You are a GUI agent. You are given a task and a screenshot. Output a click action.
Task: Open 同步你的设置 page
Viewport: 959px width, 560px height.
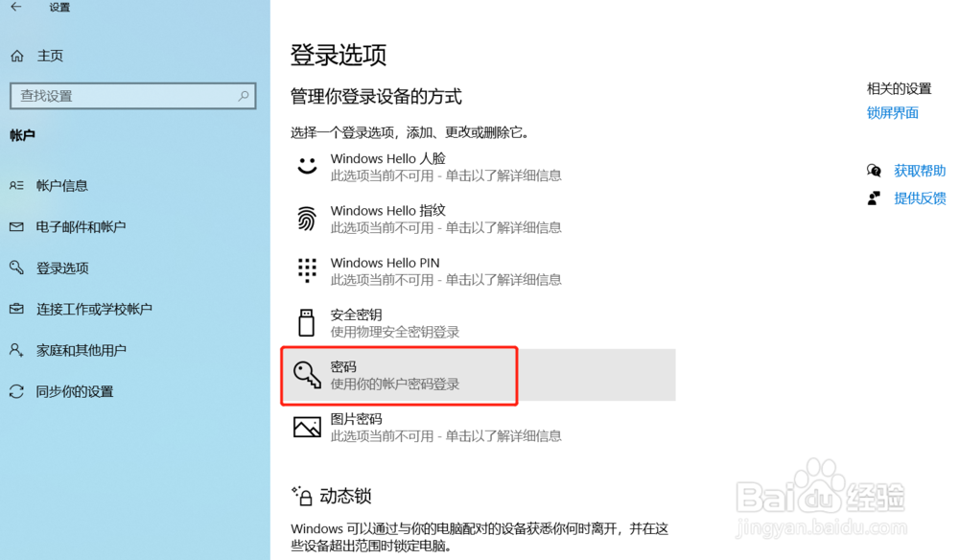coord(75,391)
